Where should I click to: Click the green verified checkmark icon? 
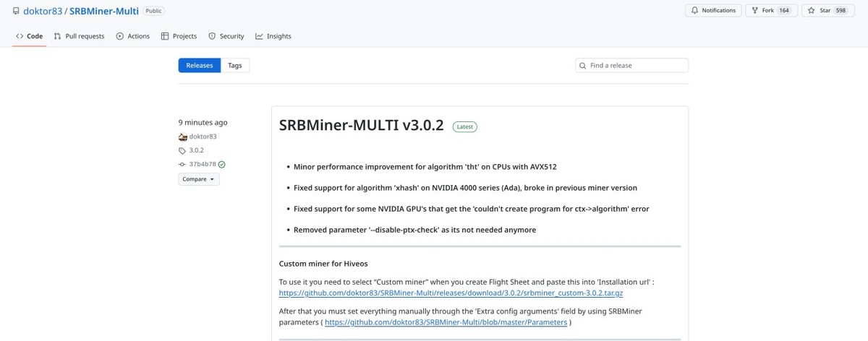(x=221, y=165)
